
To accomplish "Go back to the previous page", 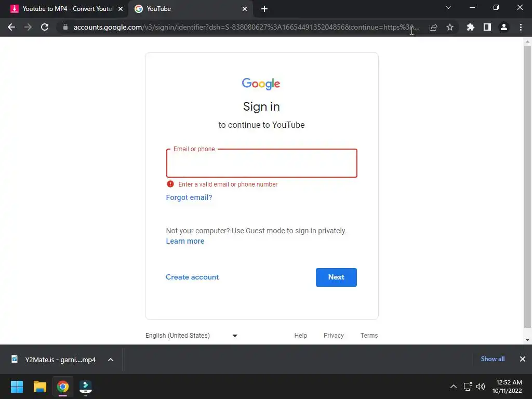I will coord(11,27).
